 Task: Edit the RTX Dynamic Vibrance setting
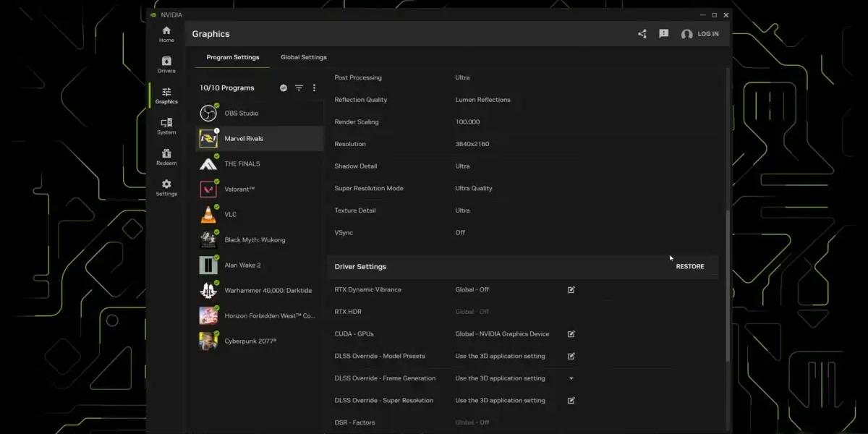coord(571,290)
